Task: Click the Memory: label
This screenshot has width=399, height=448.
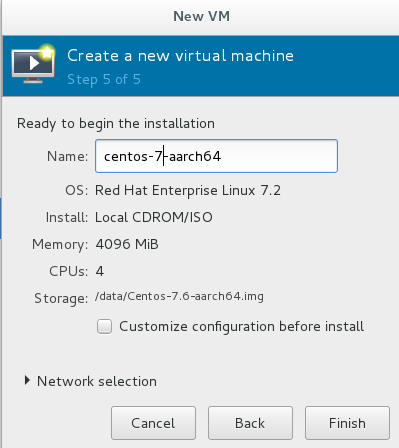Action: click(x=60, y=245)
